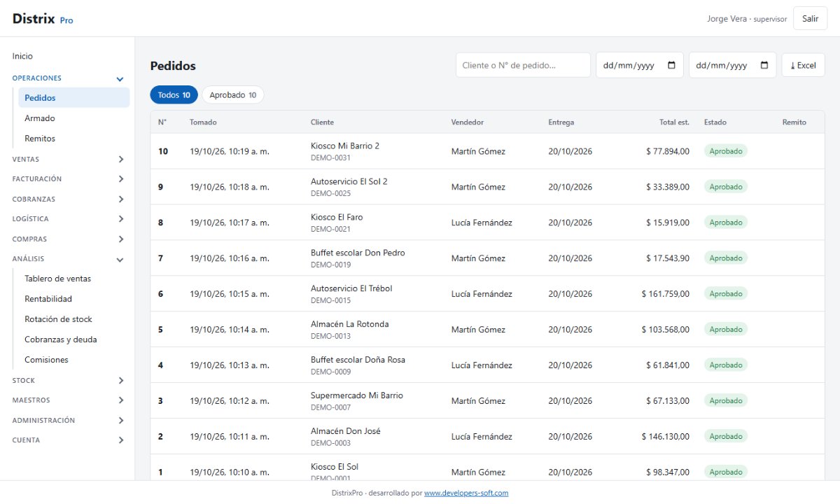This screenshot has width=840, height=504.
Task: Open order for Almacén Don José
Action: [487, 437]
